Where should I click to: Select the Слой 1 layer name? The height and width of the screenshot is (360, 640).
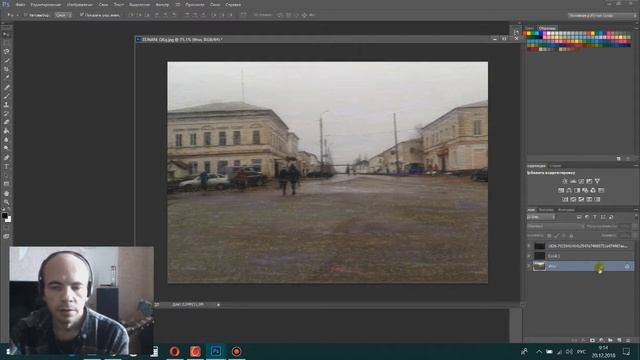point(554,256)
